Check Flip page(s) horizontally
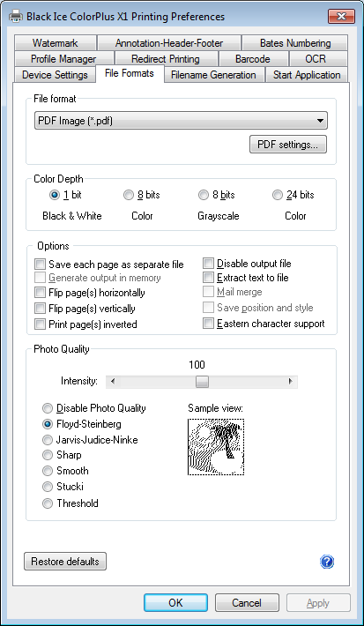The width and height of the screenshot is (364, 626). [90, 293]
